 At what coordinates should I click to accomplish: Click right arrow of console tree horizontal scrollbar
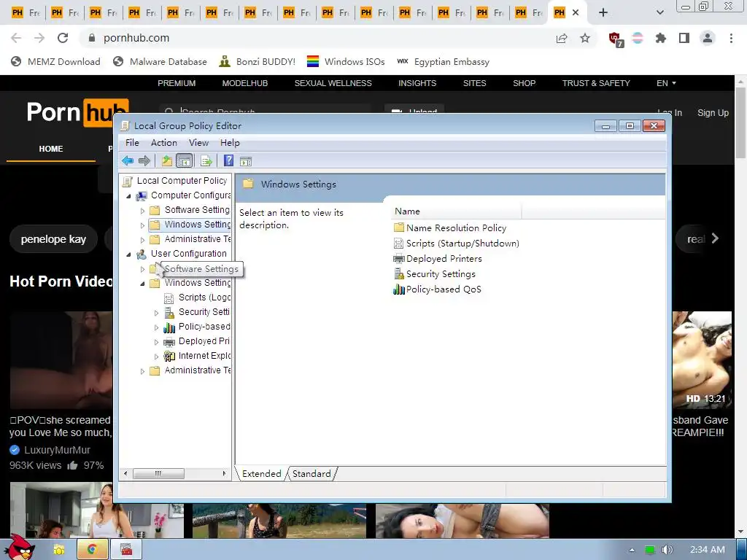[224, 474]
